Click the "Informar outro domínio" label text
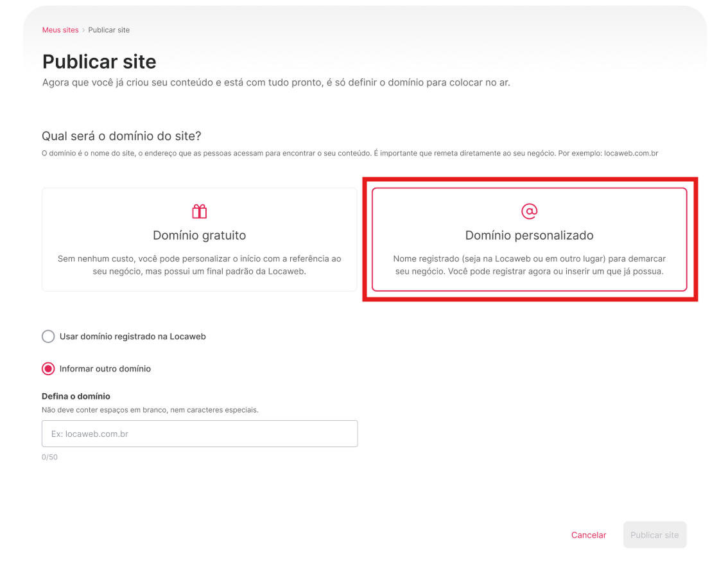This screenshot has width=728, height=566. click(x=105, y=369)
